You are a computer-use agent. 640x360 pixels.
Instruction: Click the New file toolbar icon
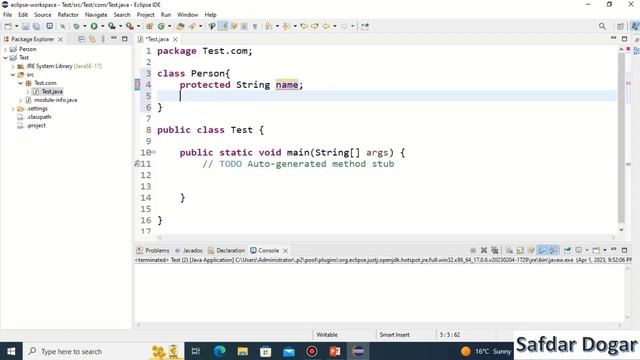(x=8, y=26)
